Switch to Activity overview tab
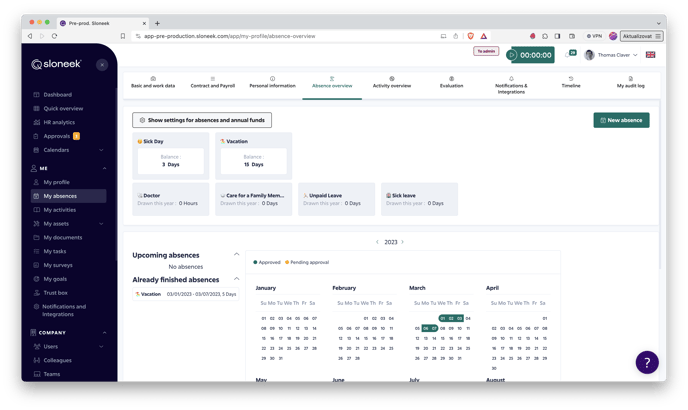Image resolution: width=688 pixels, height=410 pixels. click(392, 83)
